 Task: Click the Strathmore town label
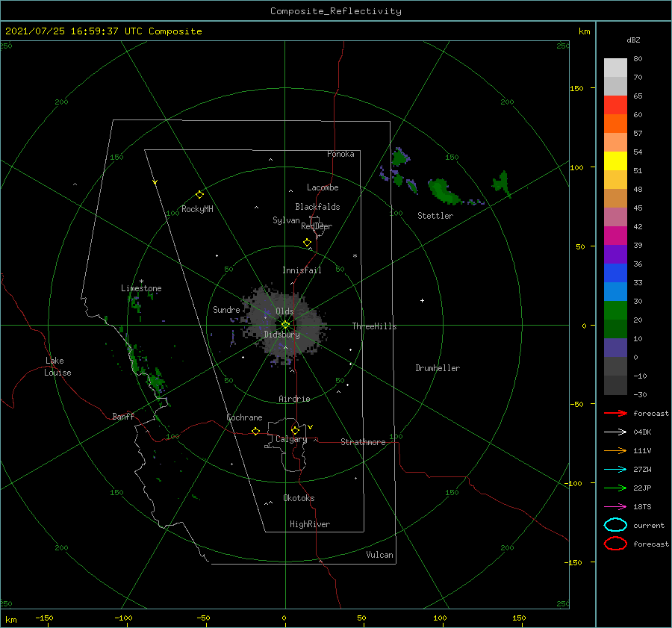363,442
